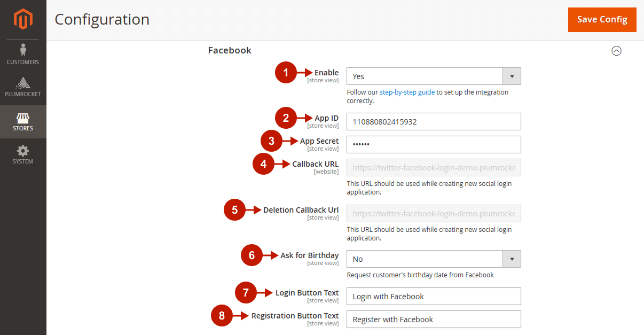Screen dimensions: 644x335
Task: Click the App ID label
Action: tap(326, 118)
